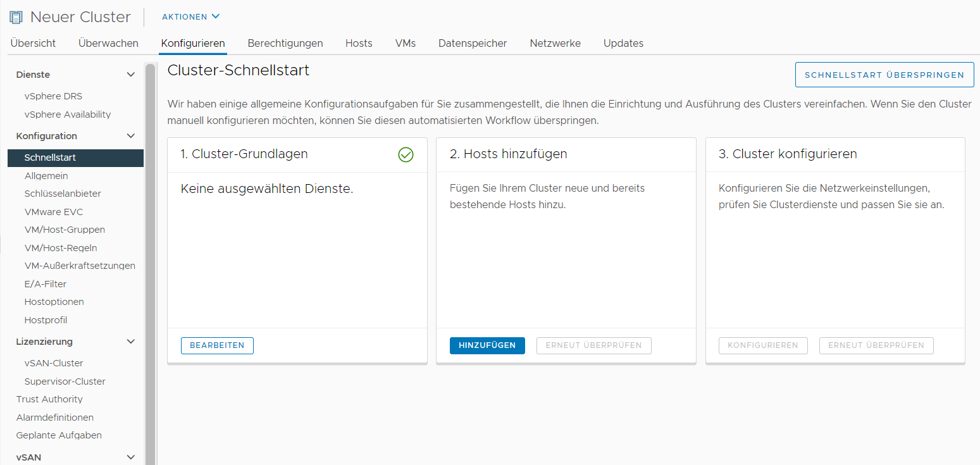
Task: Switch to the Übersicht tab
Action: 33,43
